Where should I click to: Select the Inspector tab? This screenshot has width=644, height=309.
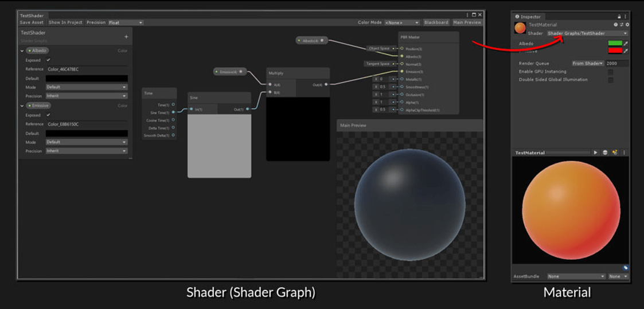529,17
